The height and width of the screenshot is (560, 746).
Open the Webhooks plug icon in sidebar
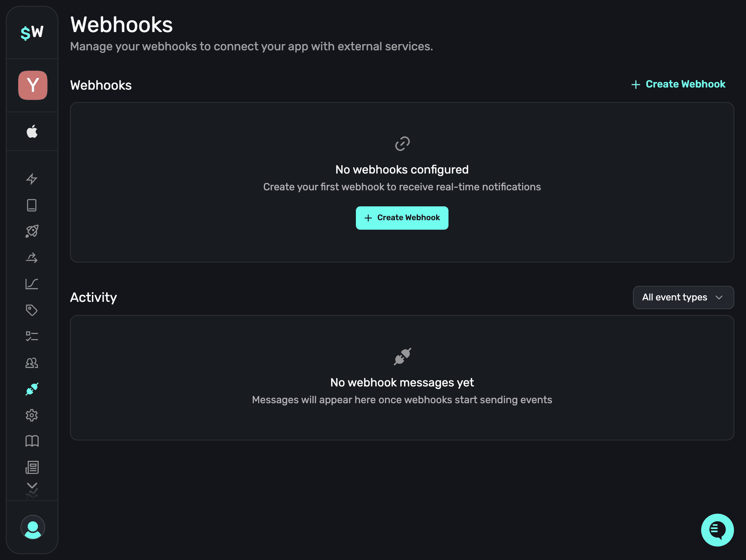click(x=32, y=389)
